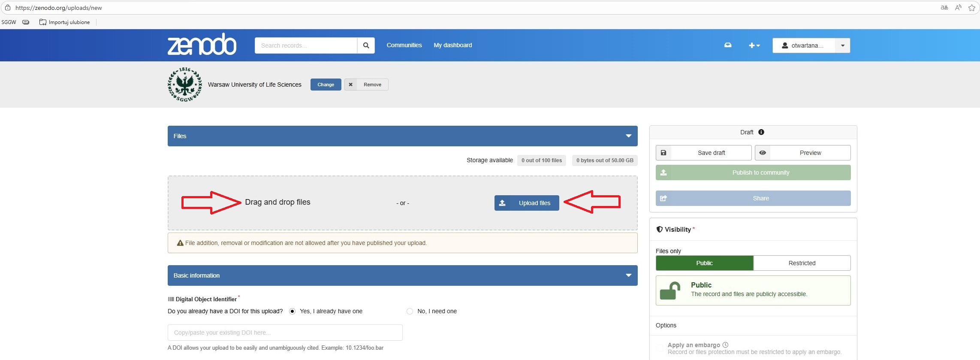Viewport: 980px width, 360px height.
Task: Open the otwartana user account dropdown
Action: [842, 45]
